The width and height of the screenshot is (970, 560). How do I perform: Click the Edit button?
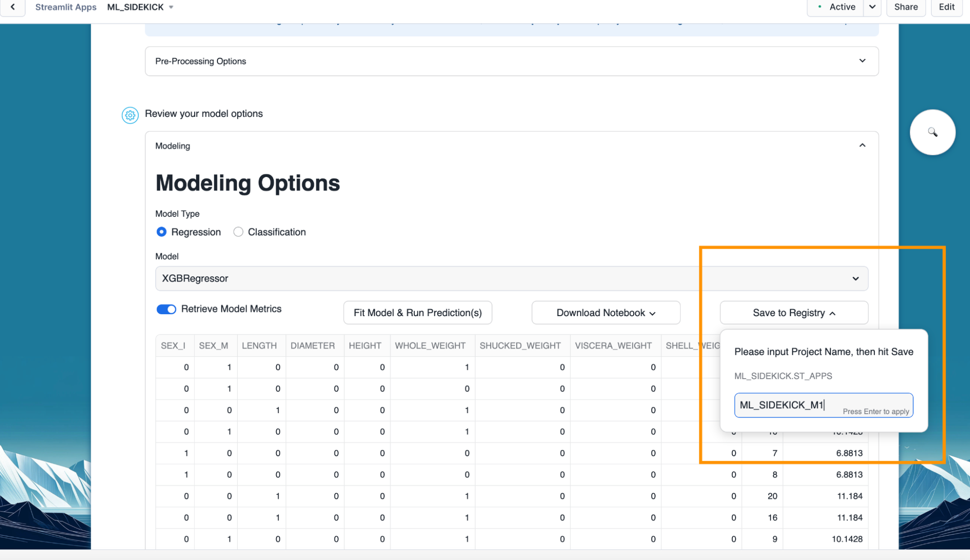946,7
